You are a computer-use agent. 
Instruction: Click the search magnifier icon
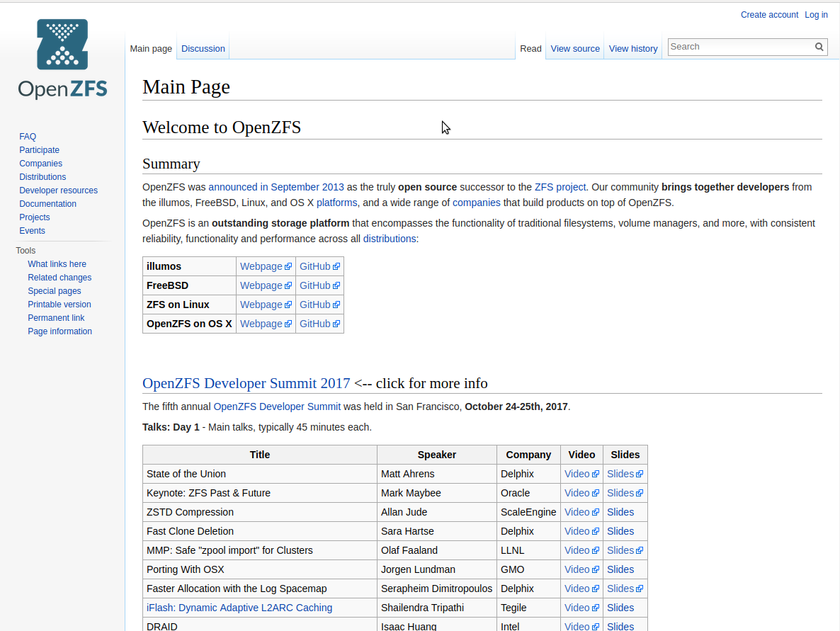point(819,47)
